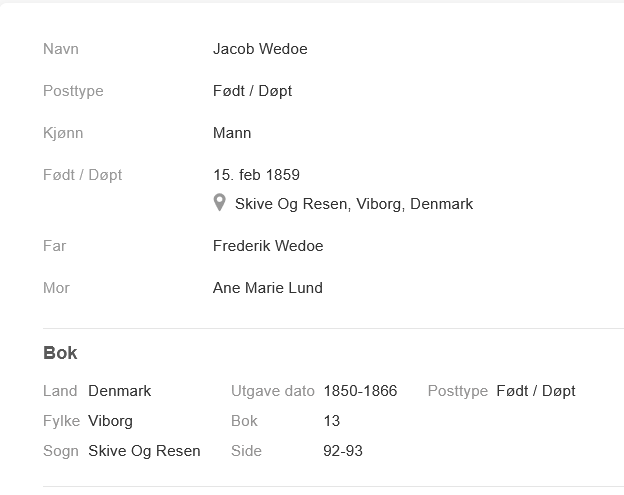Click the Utgave dato value 1850-1866

[x=360, y=391]
